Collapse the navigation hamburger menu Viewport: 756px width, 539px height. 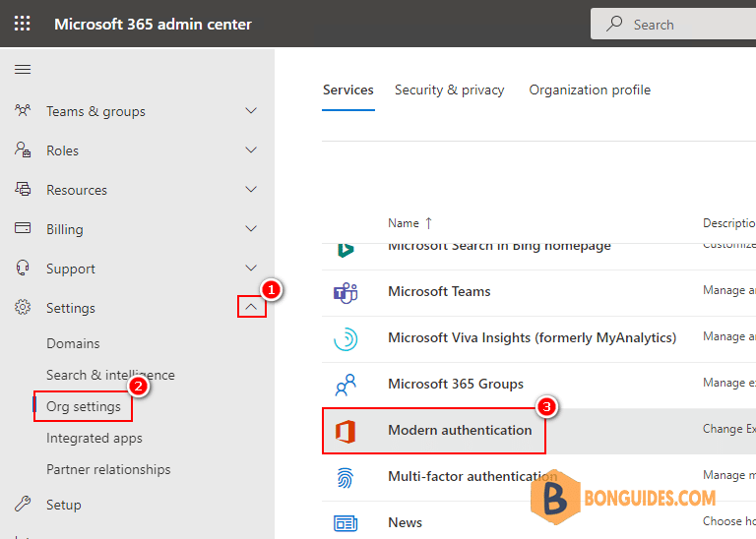[x=23, y=70]
